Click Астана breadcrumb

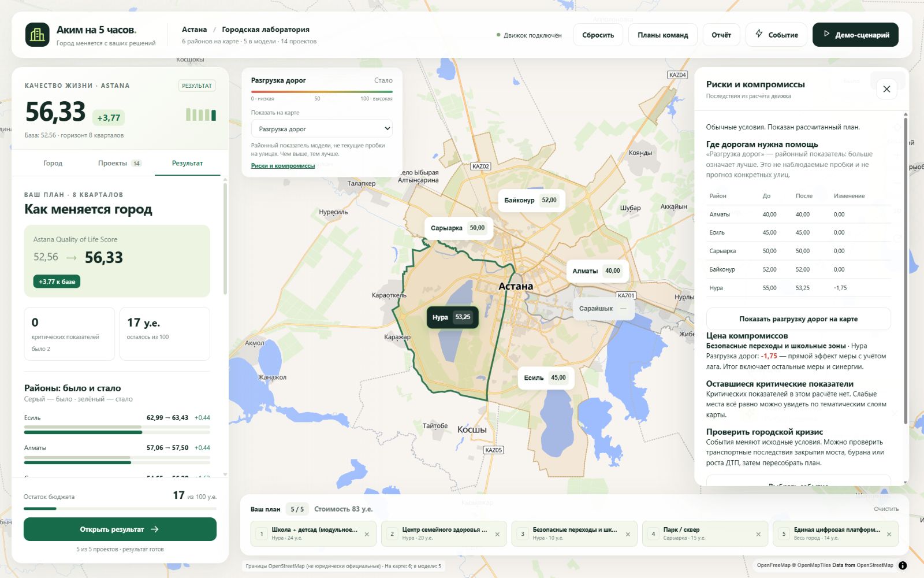(194, 29)
